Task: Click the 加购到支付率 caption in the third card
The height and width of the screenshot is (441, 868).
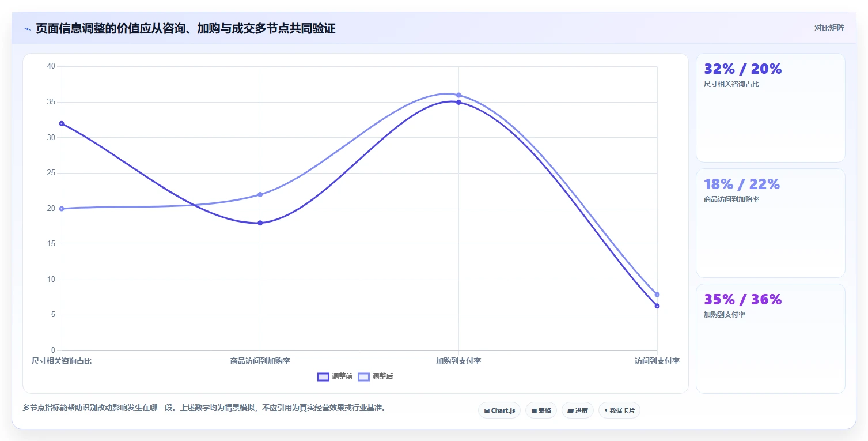Action: coord(725,315)
